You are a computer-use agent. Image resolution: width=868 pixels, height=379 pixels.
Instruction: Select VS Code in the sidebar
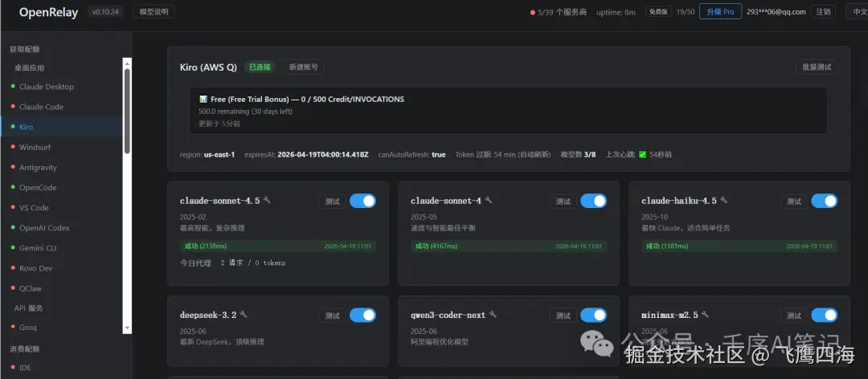[x=61, y=207]
